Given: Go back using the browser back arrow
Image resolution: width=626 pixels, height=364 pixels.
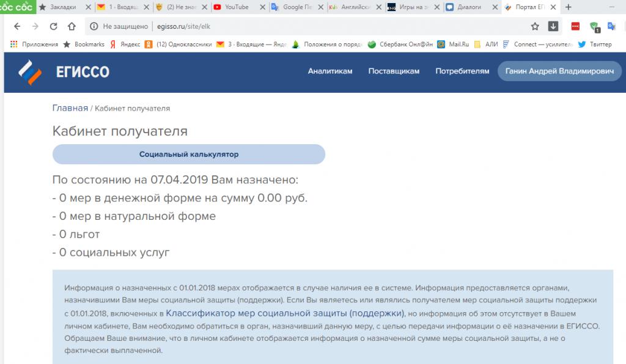Looking at the screenshot, I should click(x=17, y=26).
